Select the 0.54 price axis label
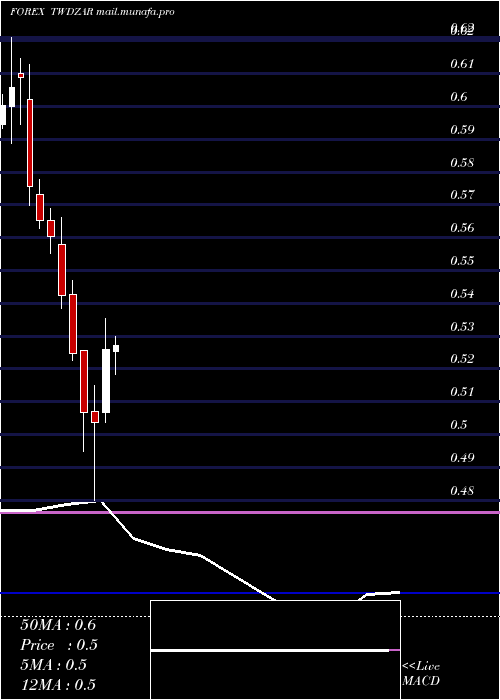The image size is (500, 700). [x=462, y=294]
